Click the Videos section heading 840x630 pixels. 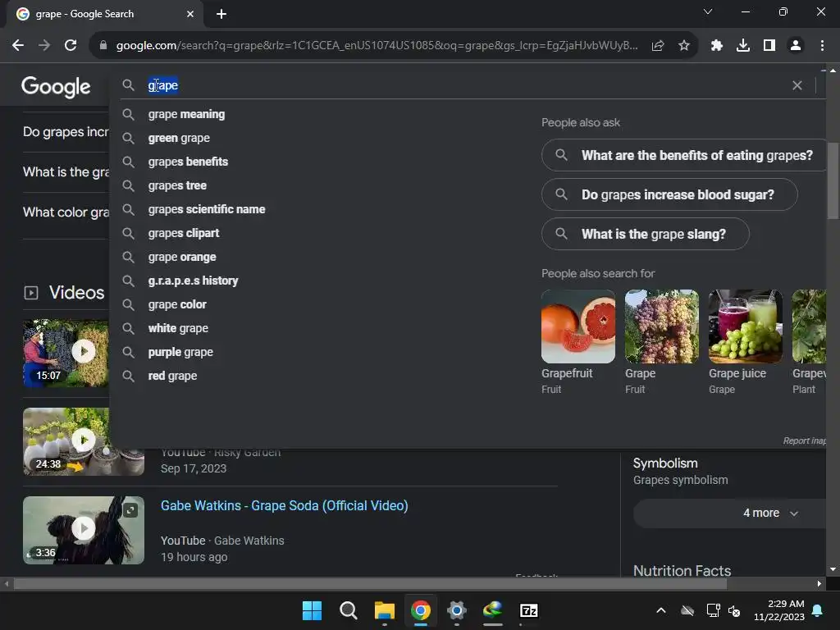[x=76, y=293]
